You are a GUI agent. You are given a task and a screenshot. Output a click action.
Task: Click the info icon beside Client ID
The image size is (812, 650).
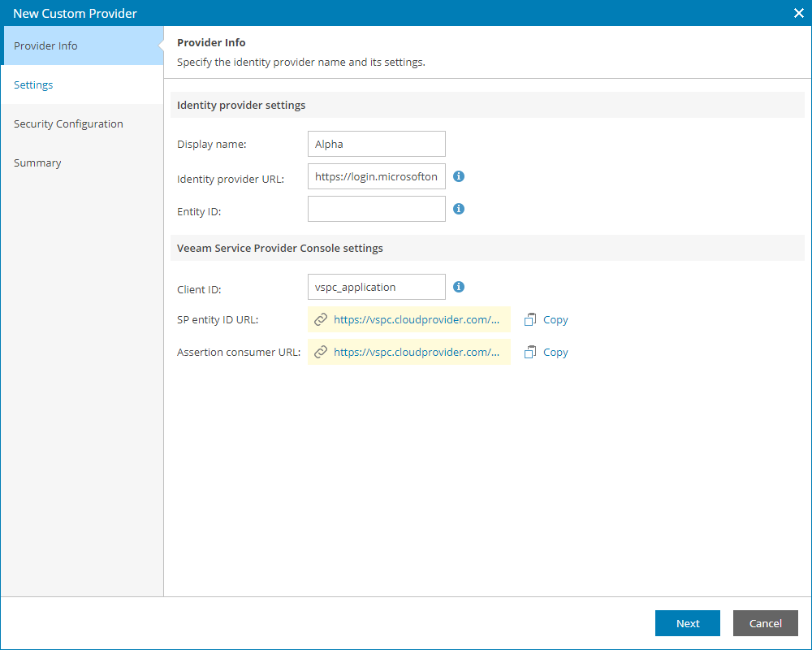click(x=458, y=287)
